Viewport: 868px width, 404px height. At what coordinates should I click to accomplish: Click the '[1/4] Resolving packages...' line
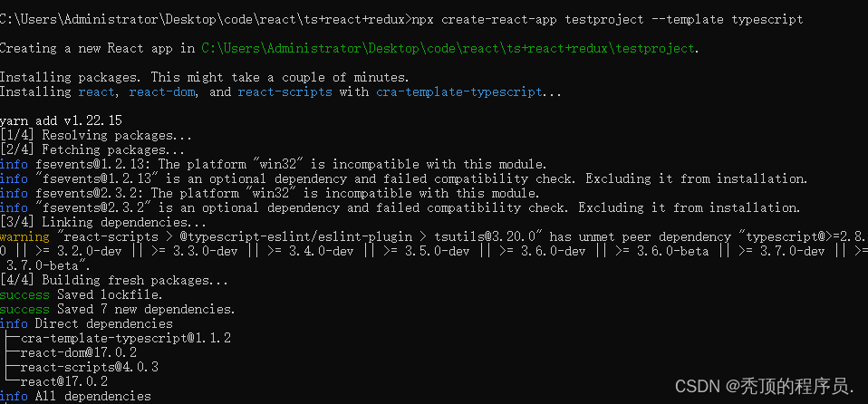pos(96,135)
